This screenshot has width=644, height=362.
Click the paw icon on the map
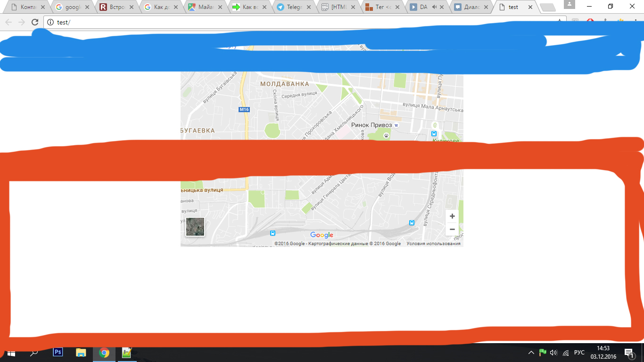point(387,135)
